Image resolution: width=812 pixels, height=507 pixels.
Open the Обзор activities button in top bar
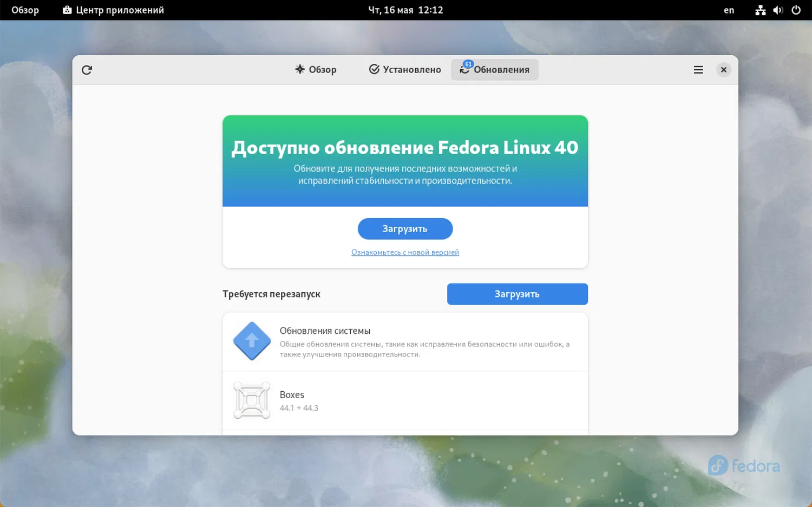click(25, 10)
